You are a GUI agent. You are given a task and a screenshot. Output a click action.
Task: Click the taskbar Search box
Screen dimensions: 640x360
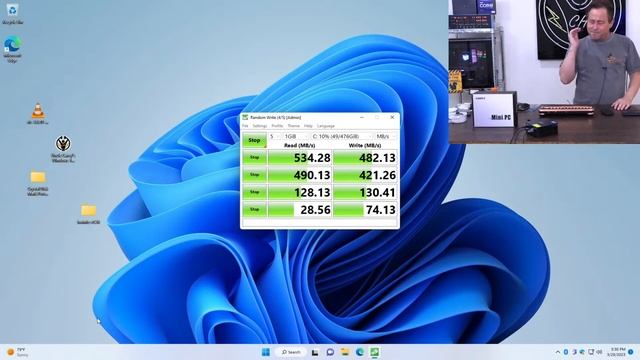pyautogui.click(x=291, y=352)
